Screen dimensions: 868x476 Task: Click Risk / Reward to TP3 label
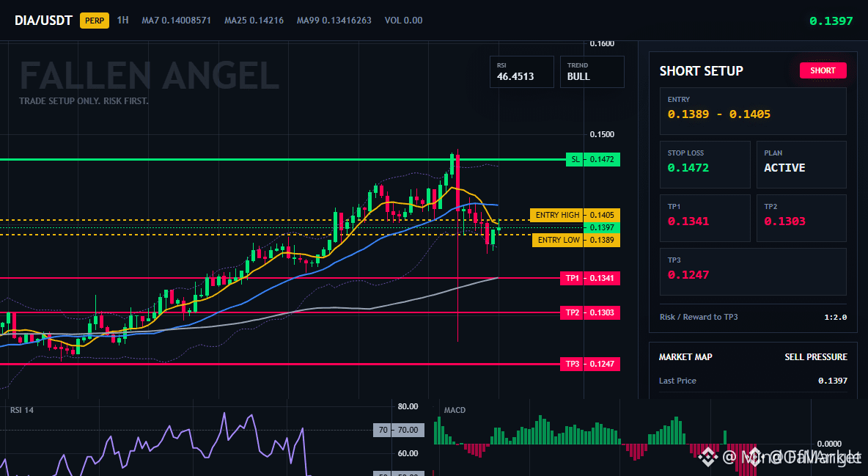[x=699, y=317]
